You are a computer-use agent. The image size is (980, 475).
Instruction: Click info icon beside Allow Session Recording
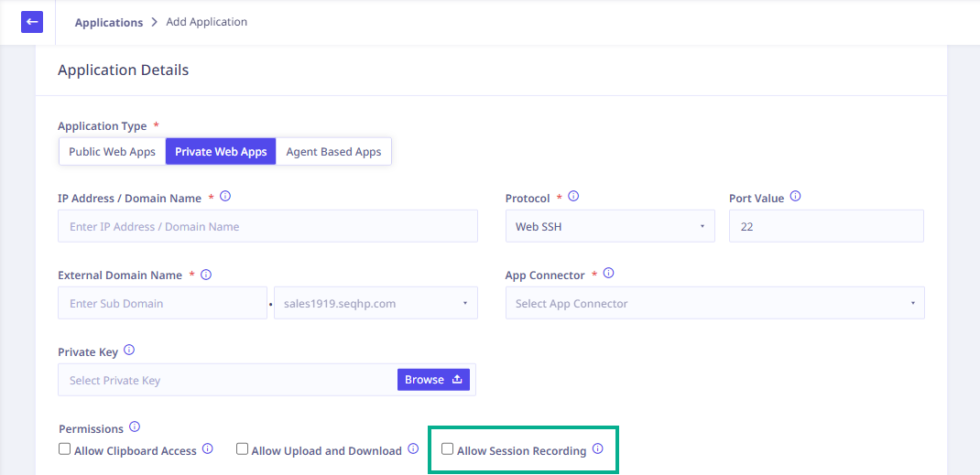597,448
